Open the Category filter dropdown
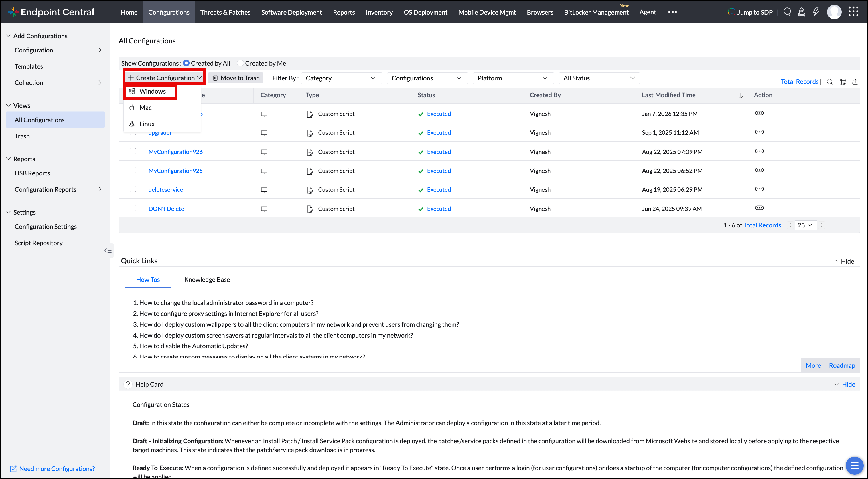868x479 pixels. click(x=341, y=78)
